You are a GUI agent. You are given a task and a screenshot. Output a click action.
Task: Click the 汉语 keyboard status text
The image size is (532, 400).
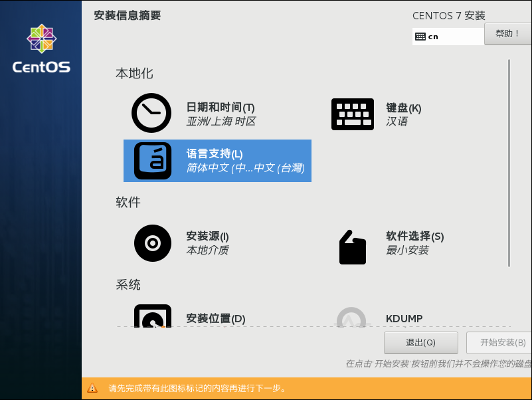[x=397, y=121]
